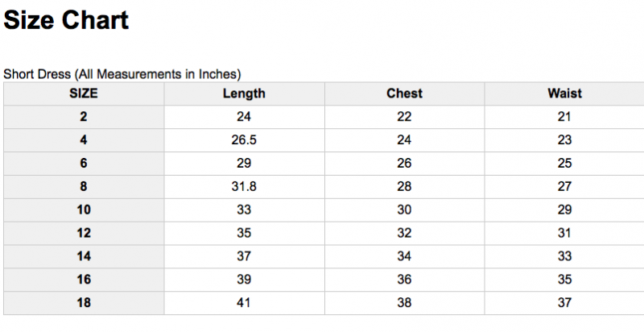644x332 pixels.
Task: Select the Chest column header
Action: coord(405,93)
